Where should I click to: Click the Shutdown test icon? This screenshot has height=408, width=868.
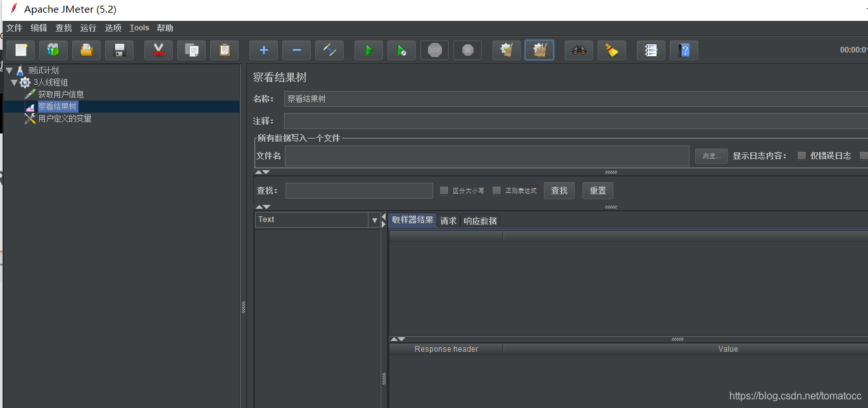468,50
